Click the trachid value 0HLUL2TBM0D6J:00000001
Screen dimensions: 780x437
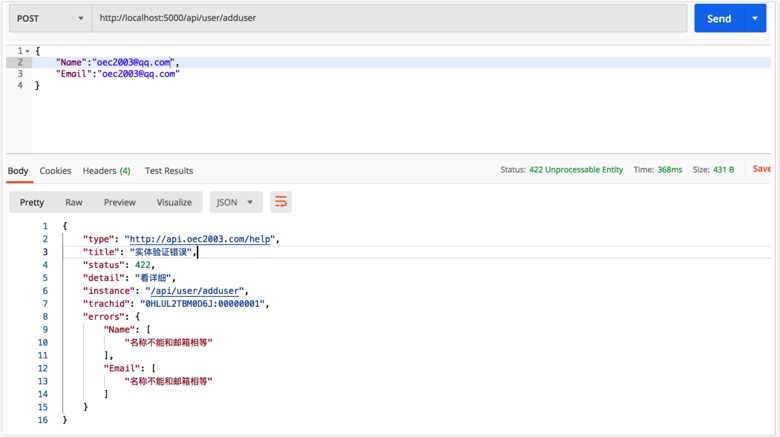(x=202, y=304)
